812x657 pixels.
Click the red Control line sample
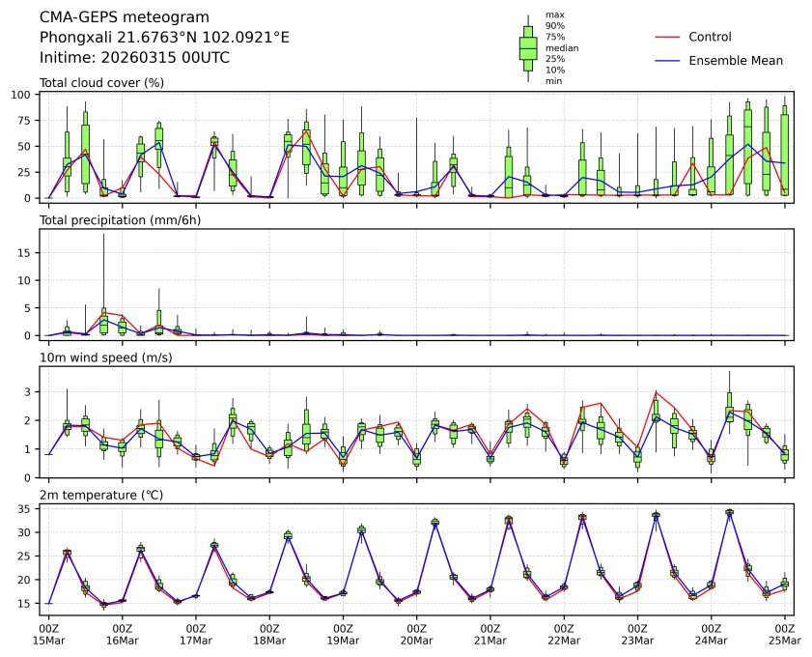pos(668,37)
